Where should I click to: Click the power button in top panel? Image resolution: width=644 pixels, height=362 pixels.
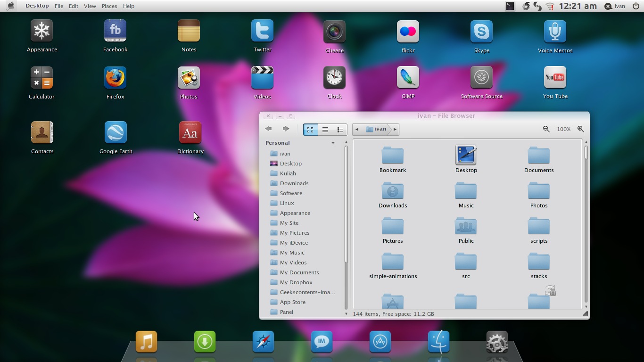pos(636,6)
